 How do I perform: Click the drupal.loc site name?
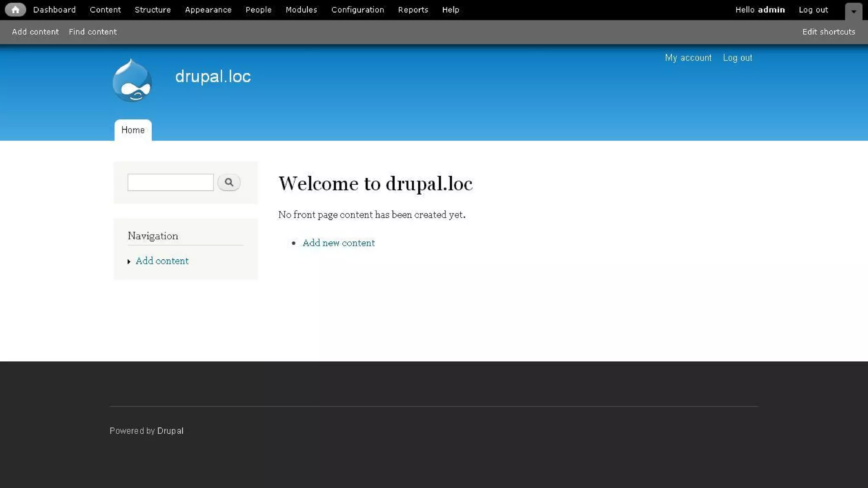click(213, 77)
